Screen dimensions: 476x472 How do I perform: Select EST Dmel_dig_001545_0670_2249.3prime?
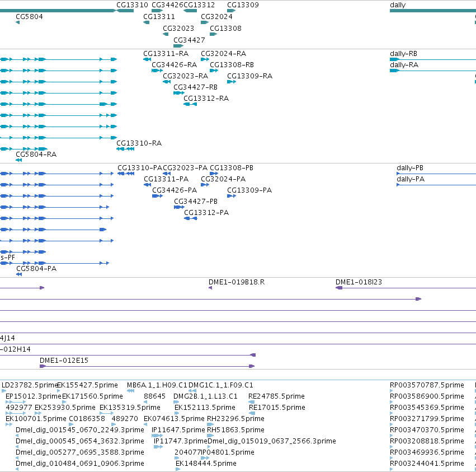pyautogui.click(x=80, y=430)
